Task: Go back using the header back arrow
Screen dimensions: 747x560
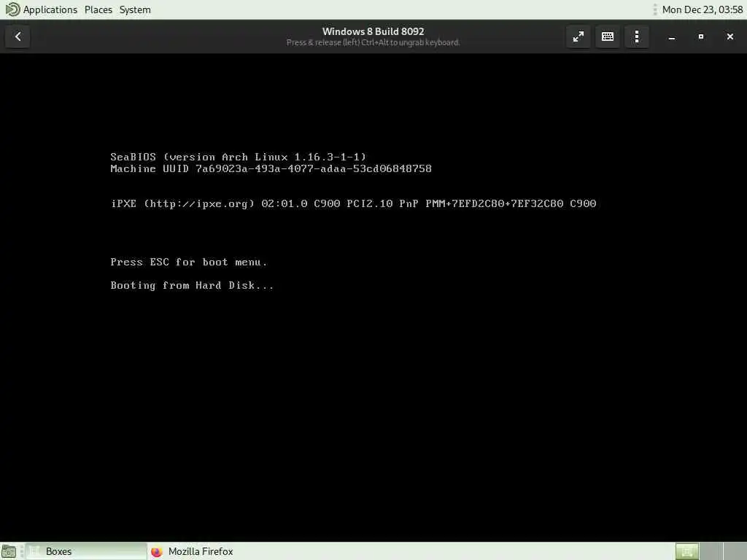Action: (18, 36)
